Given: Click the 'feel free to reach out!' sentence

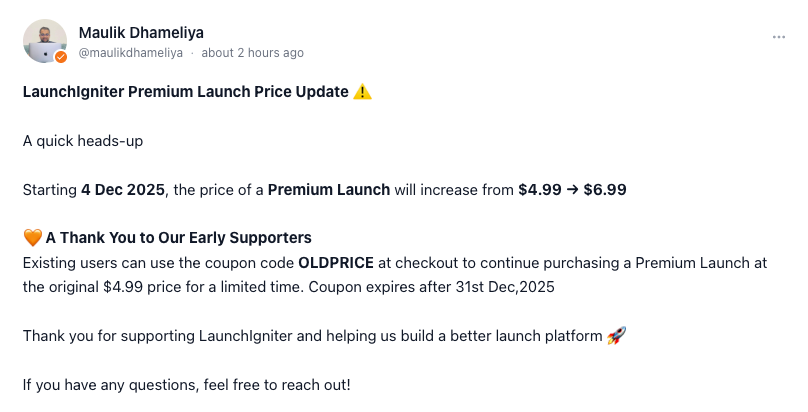Looking at the screenshot, I should click(x=277, y=385).
